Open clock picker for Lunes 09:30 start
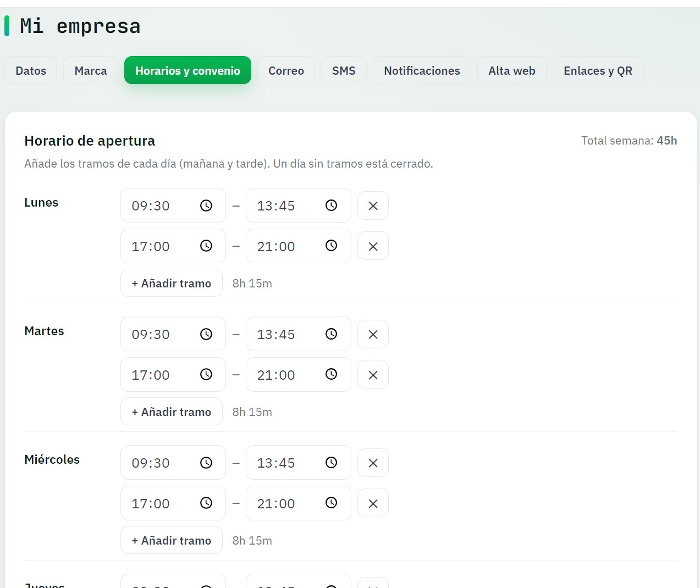 click(206, 206)
